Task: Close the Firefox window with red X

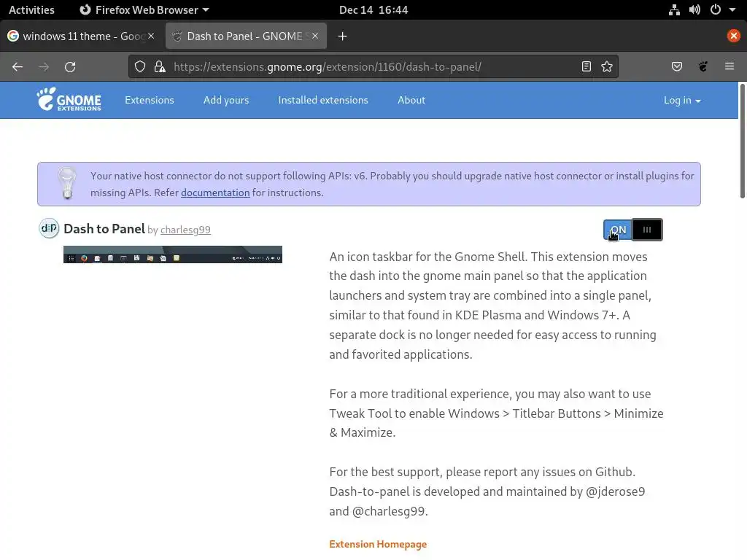Action: 734,36
